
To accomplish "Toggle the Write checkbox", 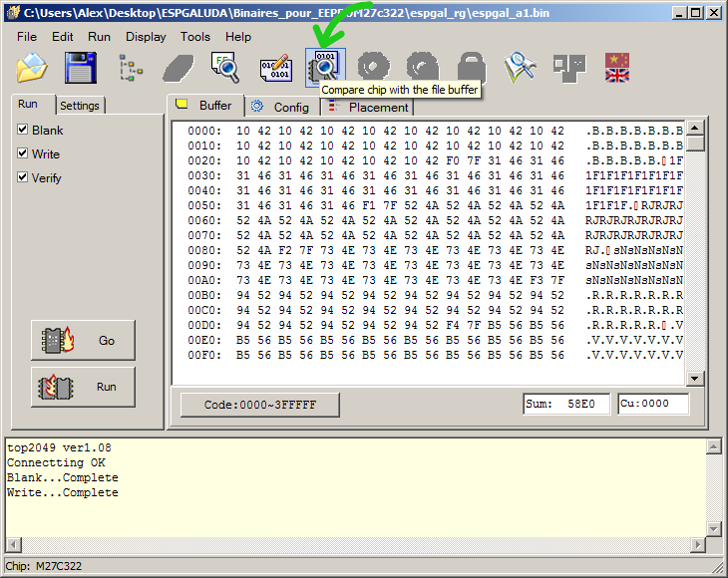I will click(23, 153).
